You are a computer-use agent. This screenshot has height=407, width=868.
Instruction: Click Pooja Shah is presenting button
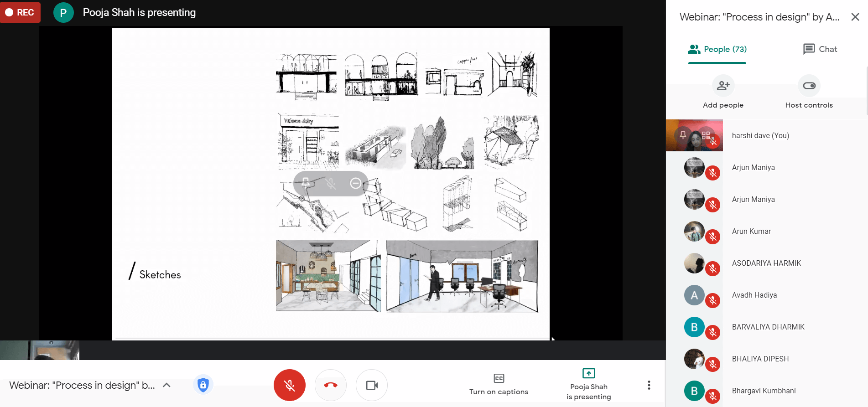(588, 385)
